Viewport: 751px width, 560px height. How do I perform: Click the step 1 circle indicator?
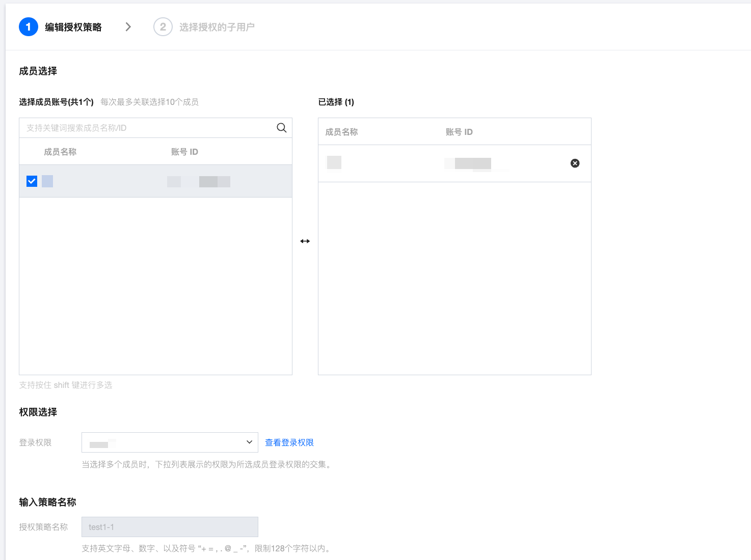[x=29, y=27]
